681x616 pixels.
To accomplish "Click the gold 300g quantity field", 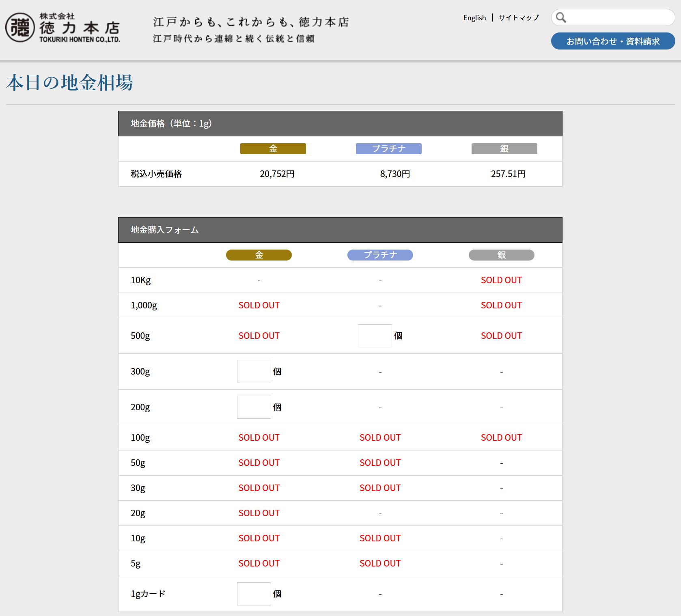I will tap(254, 371).
